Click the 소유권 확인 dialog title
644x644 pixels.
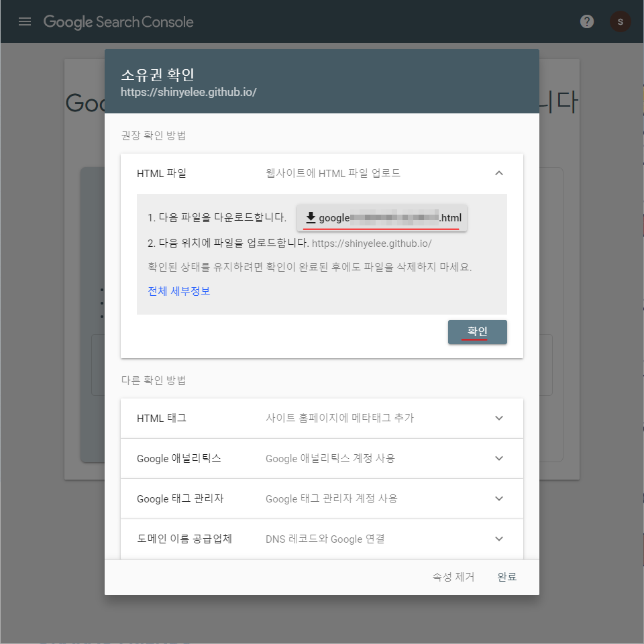(x=158, y=74)
